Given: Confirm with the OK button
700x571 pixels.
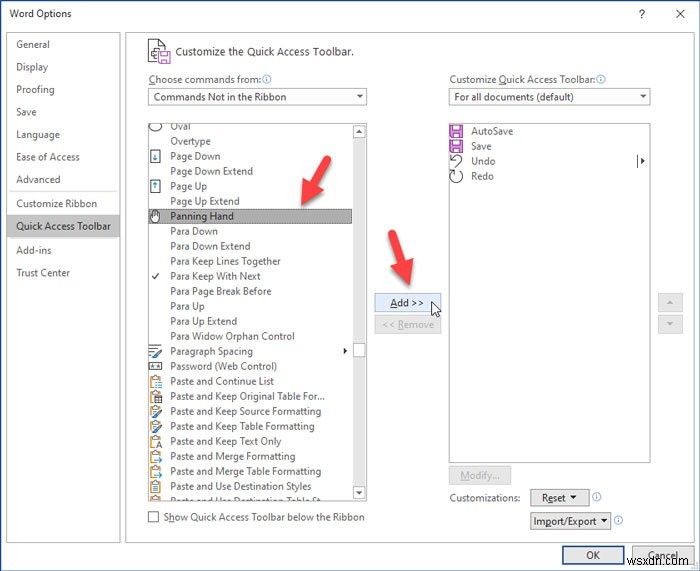Looking at the screenshot, I should pyautogui.click(x=592, y=555).
